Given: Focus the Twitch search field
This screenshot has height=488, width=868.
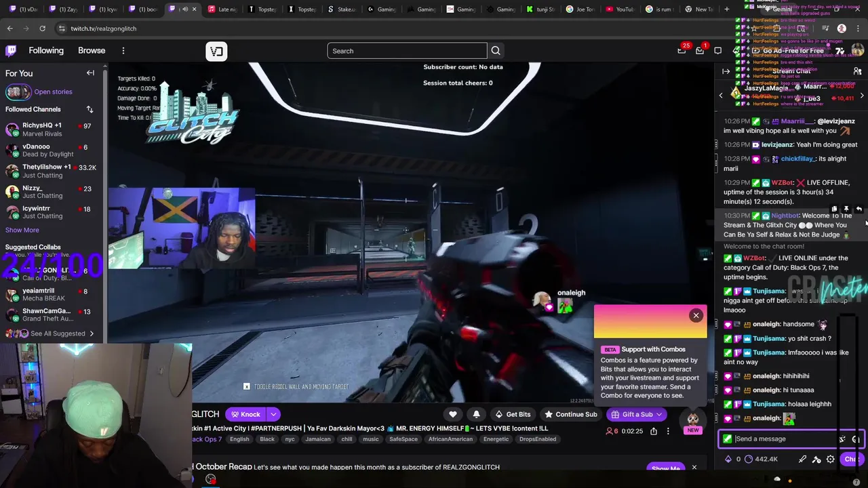Looking at the screenshot, I should tap(407, 51).
